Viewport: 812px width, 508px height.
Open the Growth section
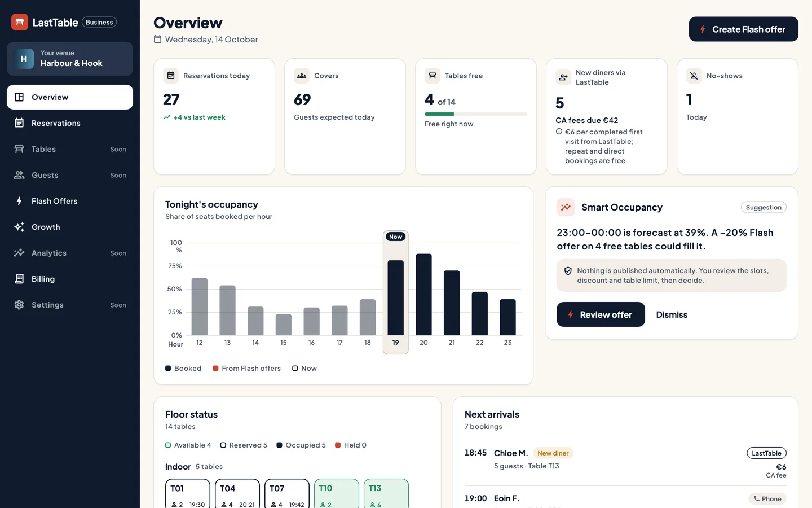pyautogui.click(x=70, y=227)
